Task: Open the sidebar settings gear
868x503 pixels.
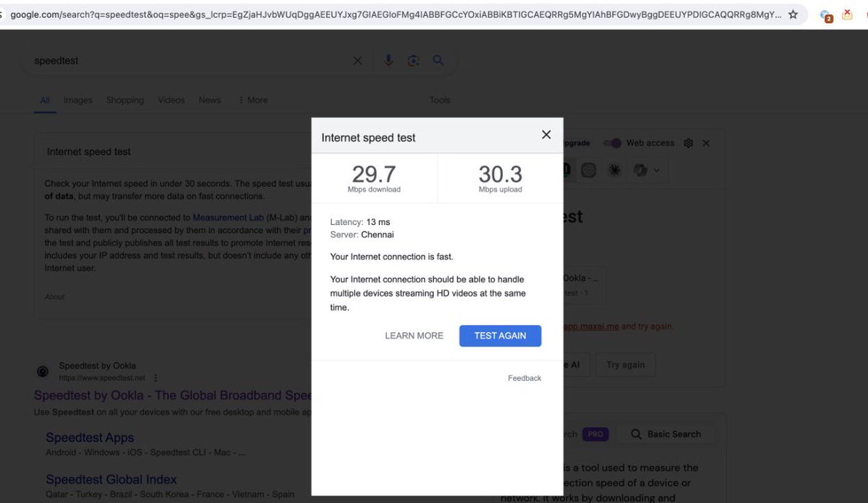Action: 689,143
